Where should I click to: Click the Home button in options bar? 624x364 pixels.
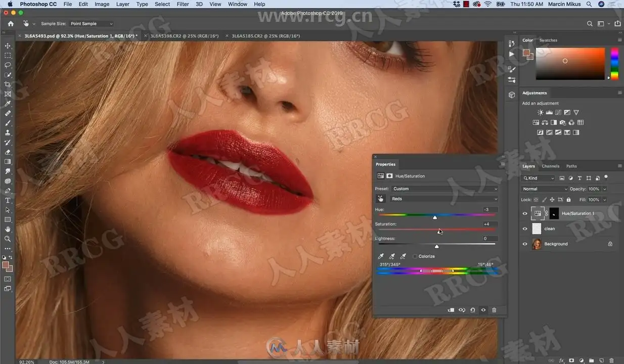coord(11,24)
